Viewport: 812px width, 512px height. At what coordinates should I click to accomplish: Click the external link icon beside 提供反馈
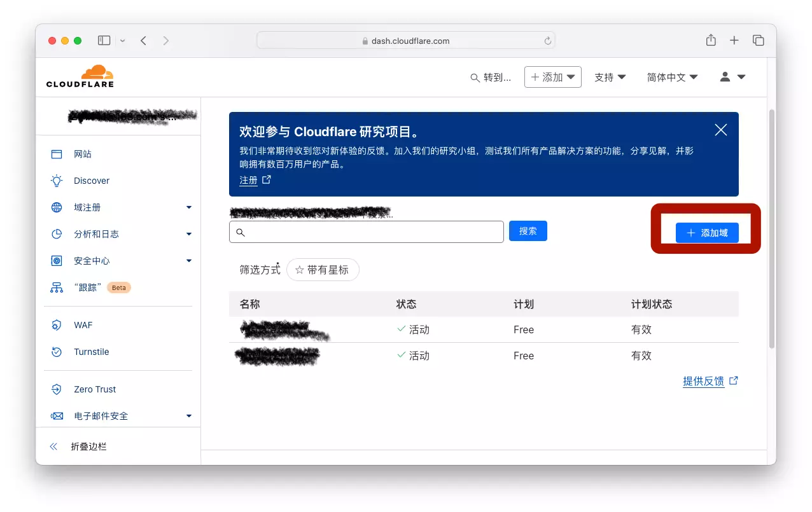pos(734,380)
